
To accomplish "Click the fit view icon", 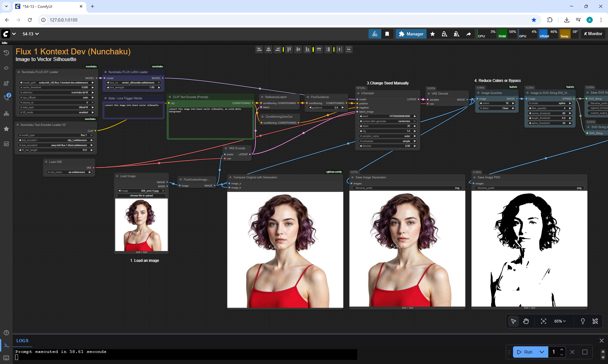I will [x=543, y=321].
